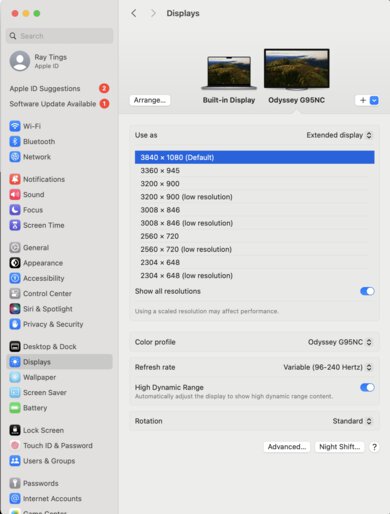Select the Screen Saver icon
Screen dimensions: 390x514
point(15,392)
